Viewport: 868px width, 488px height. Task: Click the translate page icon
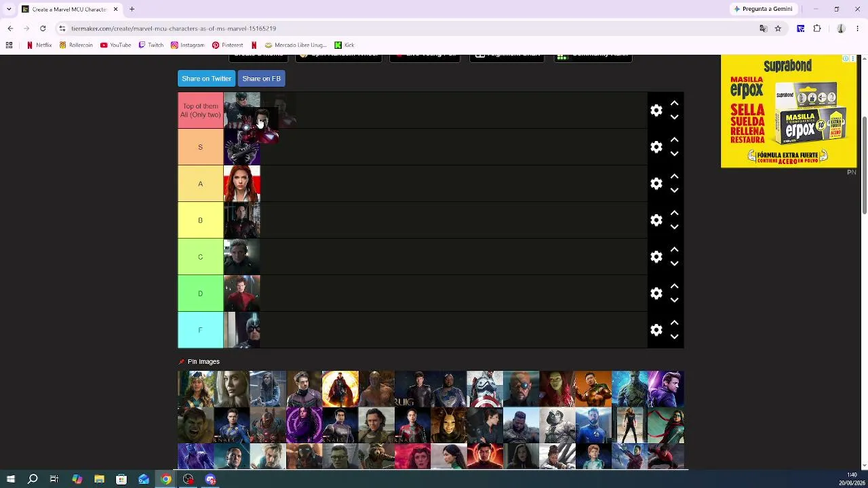pyautogui.click(x=763, y=28)
